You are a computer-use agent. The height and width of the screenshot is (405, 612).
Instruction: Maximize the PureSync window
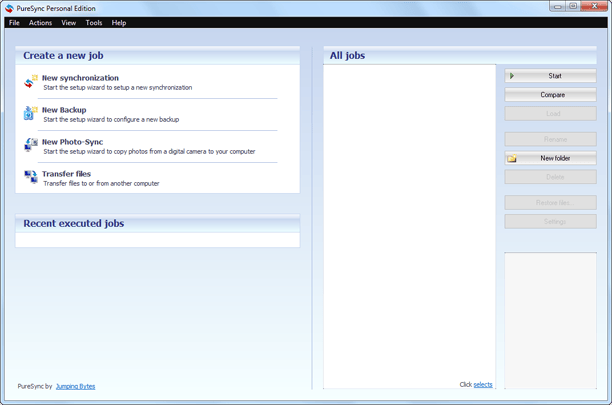(573, 6)
